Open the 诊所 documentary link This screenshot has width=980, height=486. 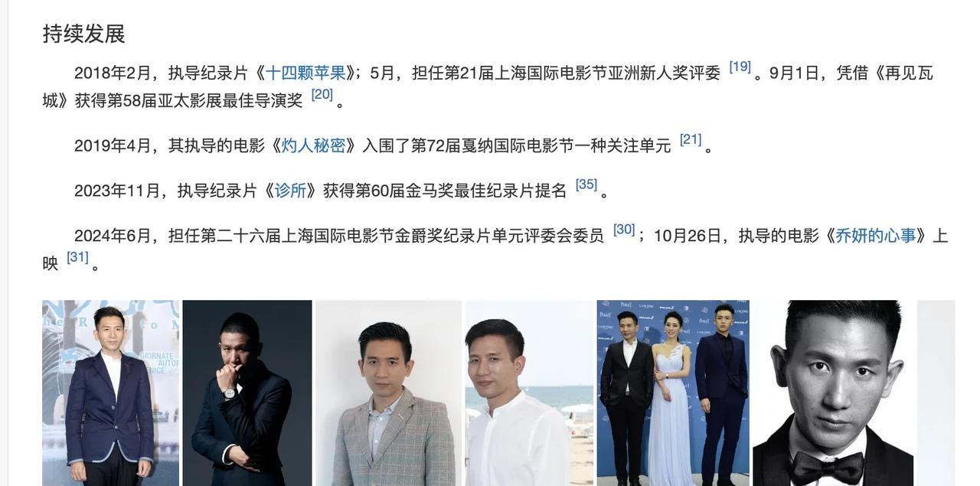(x=290, y=191)
